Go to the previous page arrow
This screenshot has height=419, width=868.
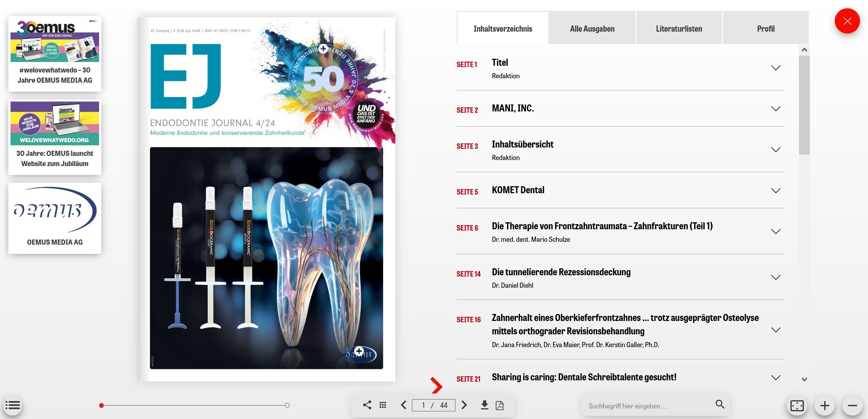(x=403, y=405)
